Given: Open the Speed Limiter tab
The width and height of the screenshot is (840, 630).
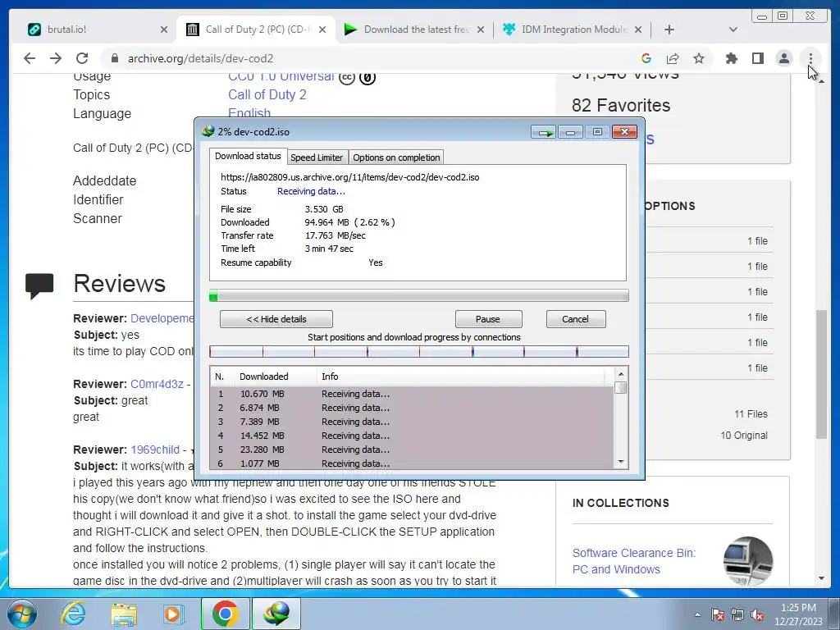Looking at the screenshot, I should pyautogui.click(x=317, y=157).
